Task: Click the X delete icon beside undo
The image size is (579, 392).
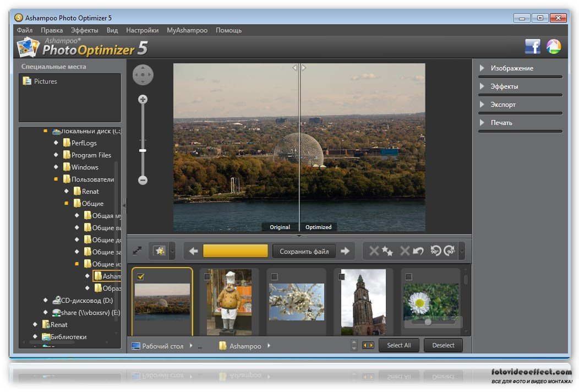Action: click(405, 251)
